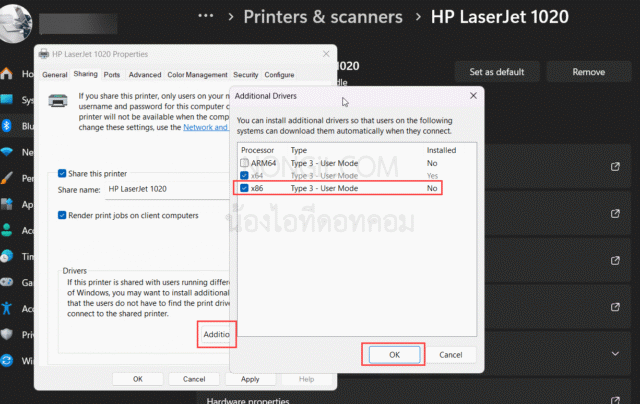Switch to the General tab
640x404 pixels.
[x=55, y=75]
